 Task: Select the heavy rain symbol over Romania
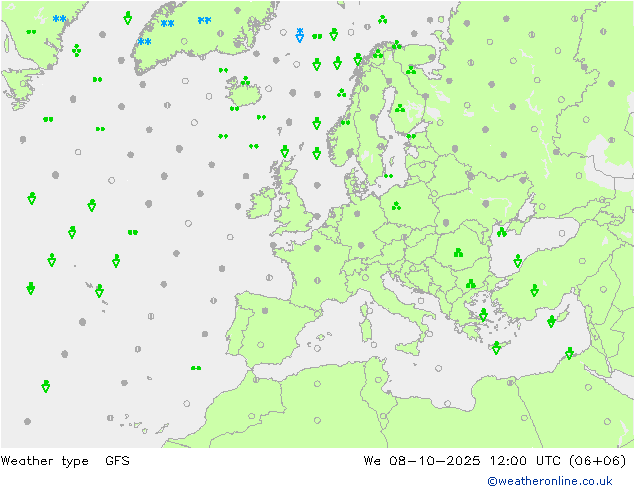(x=458, y=253)
